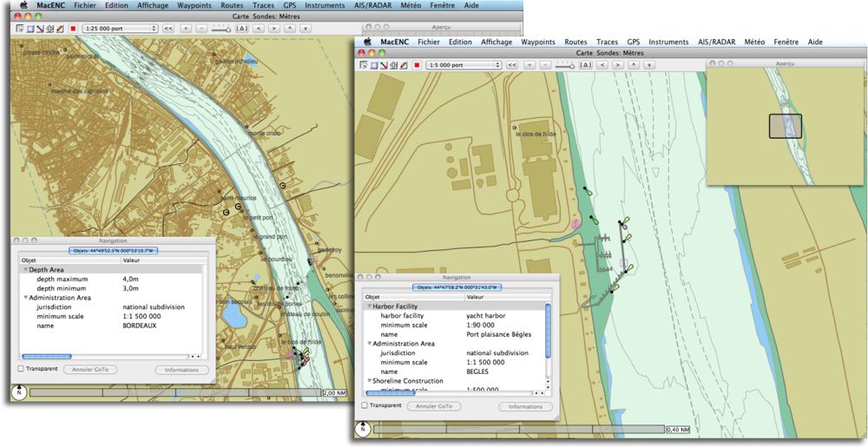Click Informations in BEGLES Navigation panel
Viewport: 868px width, 447px height.
525,406
